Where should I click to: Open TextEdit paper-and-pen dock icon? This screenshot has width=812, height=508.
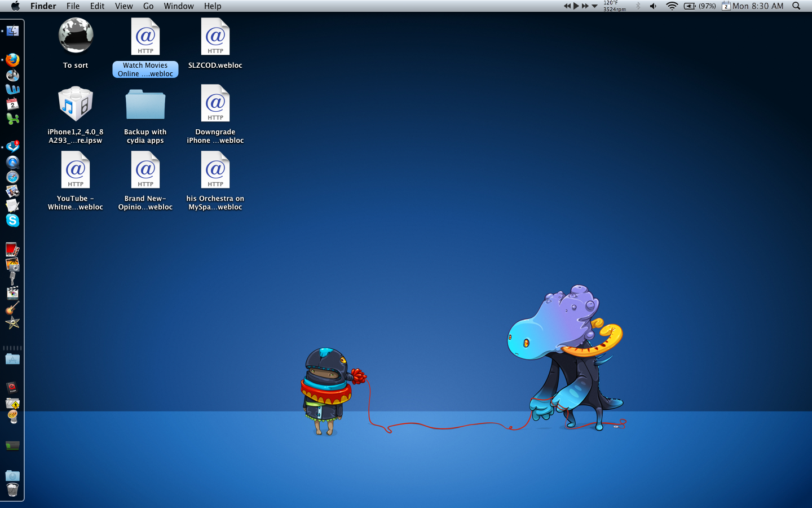click(x=12, y=206)
